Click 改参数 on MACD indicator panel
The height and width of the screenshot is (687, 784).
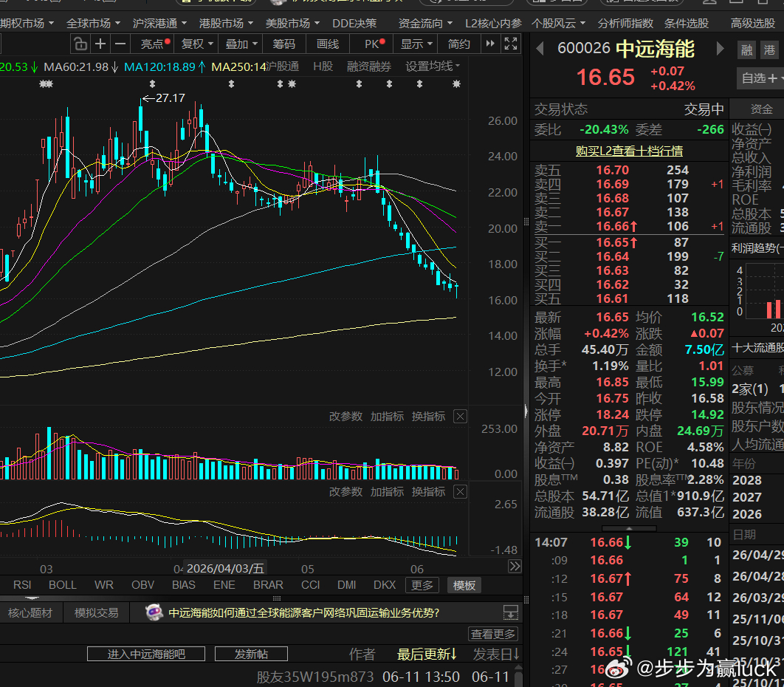click(x=345, y=492)
